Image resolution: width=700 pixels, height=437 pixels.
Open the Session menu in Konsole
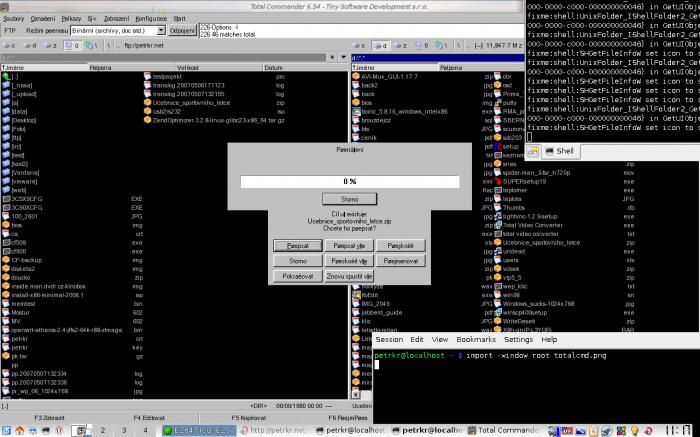point(389,339)
